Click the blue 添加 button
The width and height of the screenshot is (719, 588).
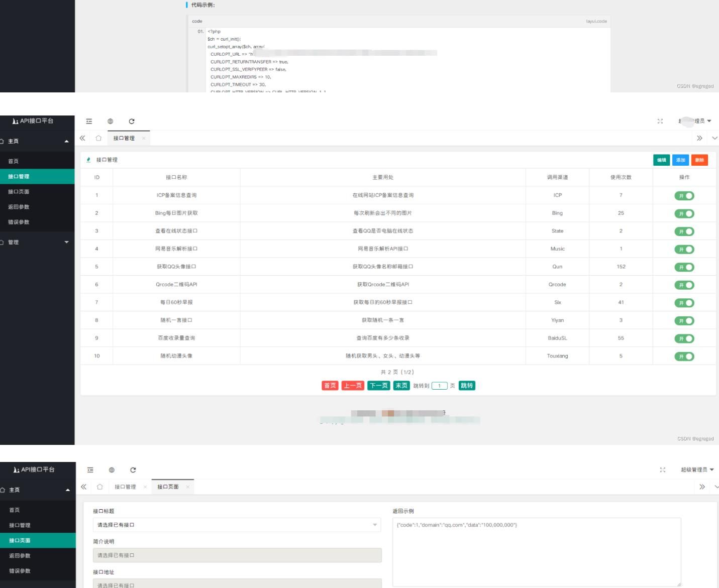coord(680,160)
